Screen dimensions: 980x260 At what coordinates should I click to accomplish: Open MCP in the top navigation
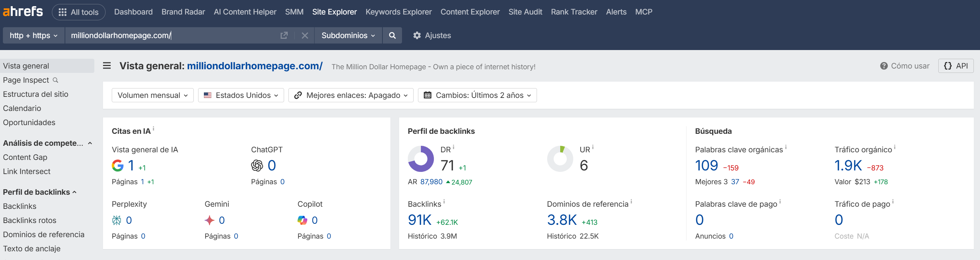pos(643,12)
